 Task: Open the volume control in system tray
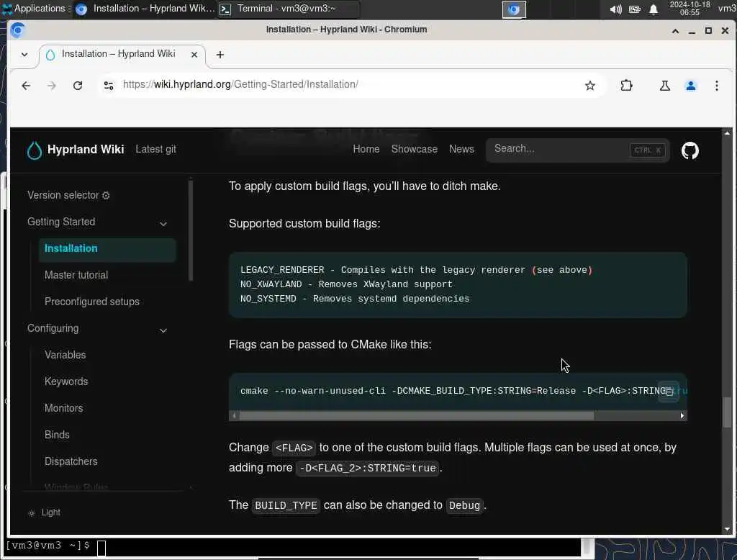click(615, 9)
